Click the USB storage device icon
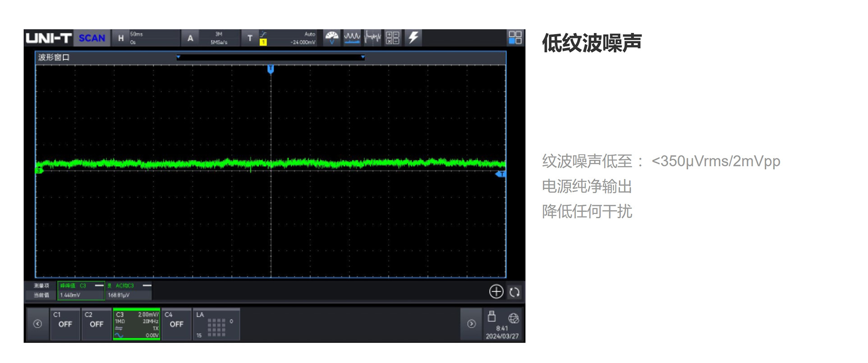This screenshot has height=363, width=868. pyautogui.click(x=492, y=316)
